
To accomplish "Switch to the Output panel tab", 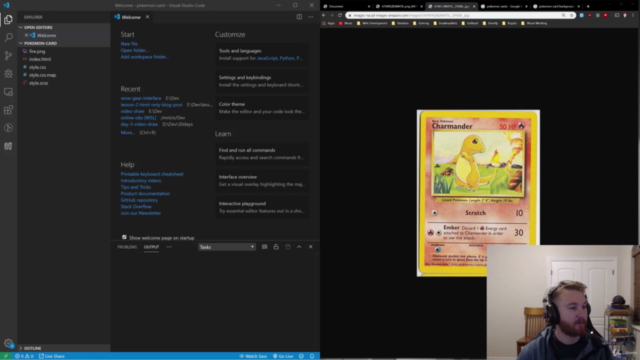I will point(151,247).
